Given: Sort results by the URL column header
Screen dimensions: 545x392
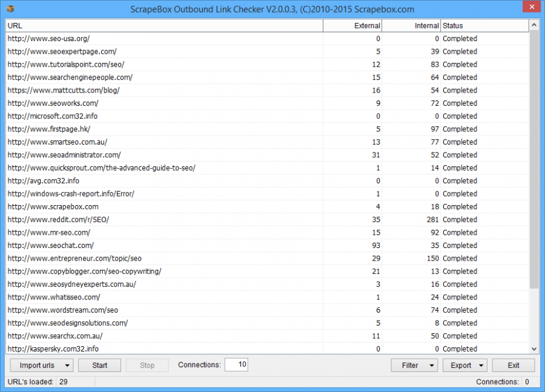Looking at the screenshot, I should (163, 25).
